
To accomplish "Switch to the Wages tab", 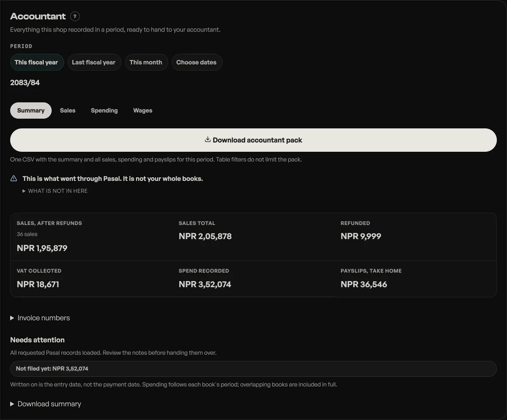I will point(143,110).
